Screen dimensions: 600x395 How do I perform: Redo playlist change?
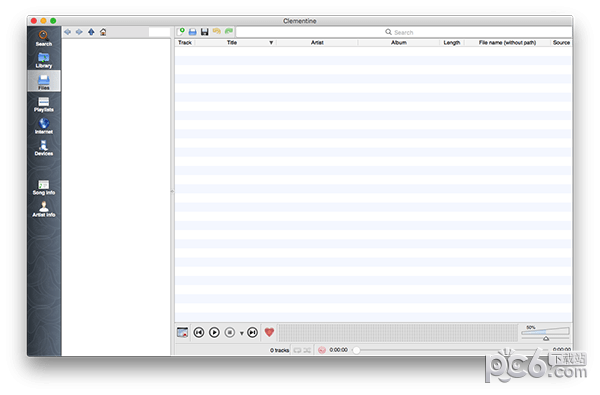coord(229,31)
